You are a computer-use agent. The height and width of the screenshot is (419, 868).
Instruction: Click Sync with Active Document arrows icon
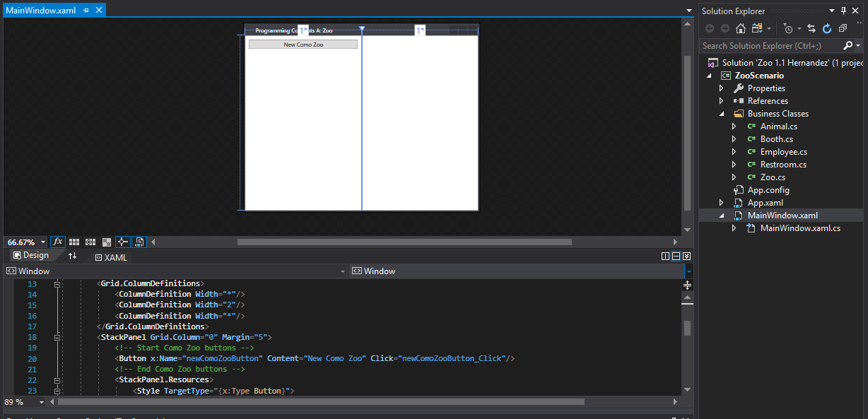(811, 28)
